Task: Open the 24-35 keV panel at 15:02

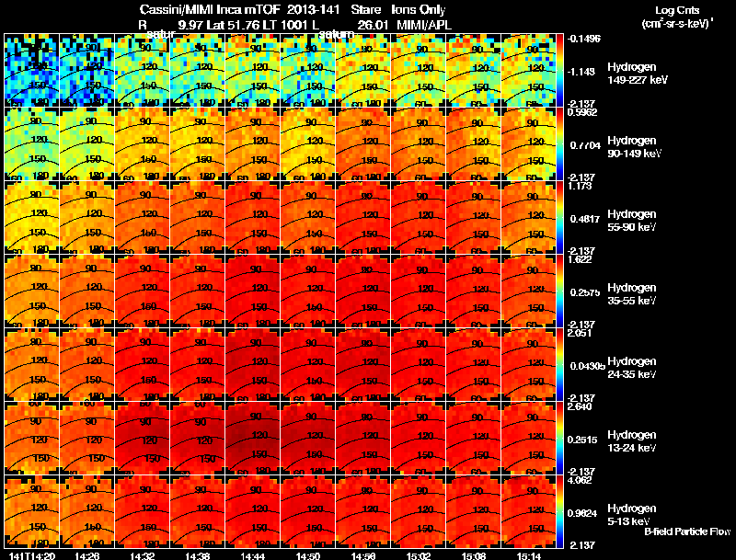Action: click(x=419, y=364)
